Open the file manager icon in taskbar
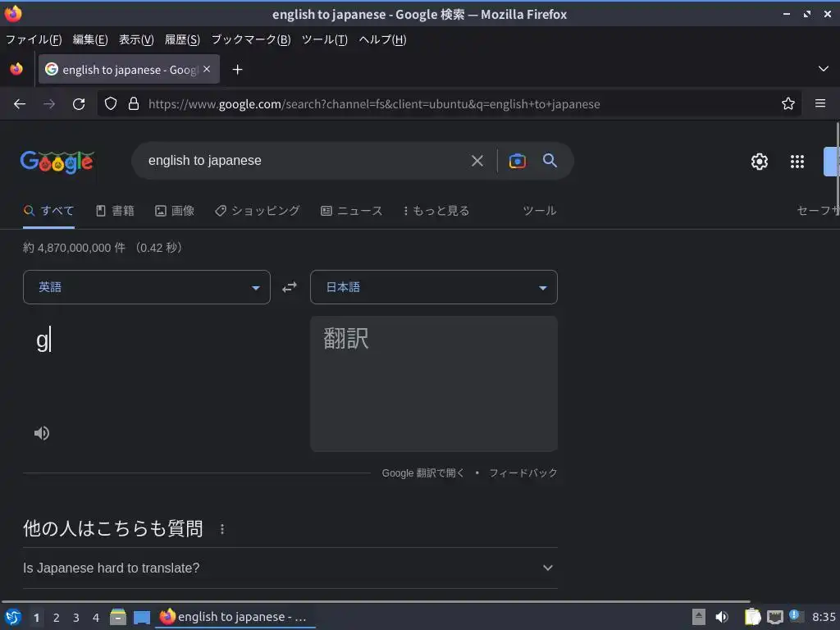The image size is (840, 630). [118, 617]
